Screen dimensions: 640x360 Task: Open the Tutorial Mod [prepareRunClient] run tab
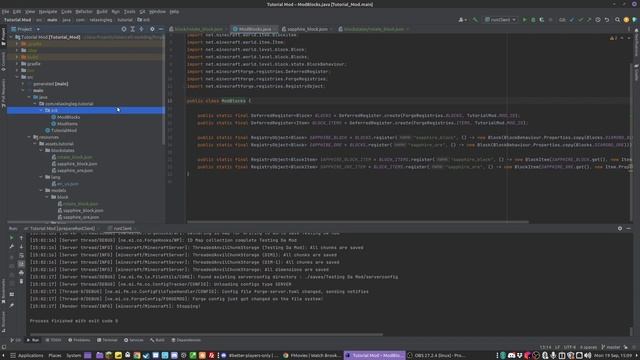click(62, 229)
